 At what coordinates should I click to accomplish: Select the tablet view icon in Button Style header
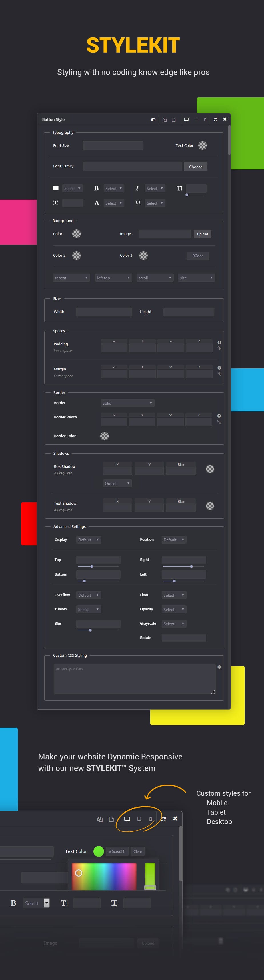pos(196,119)
